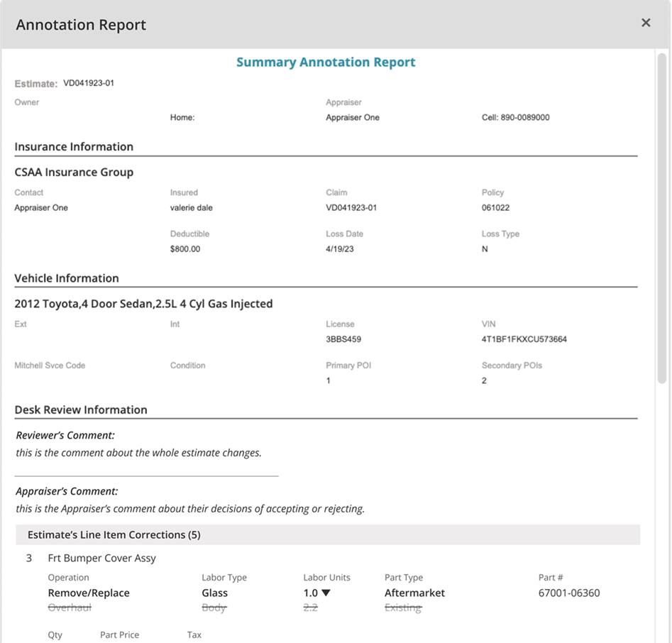
Task: Click the claim value VD041923-01
Action: pos(351,208)
